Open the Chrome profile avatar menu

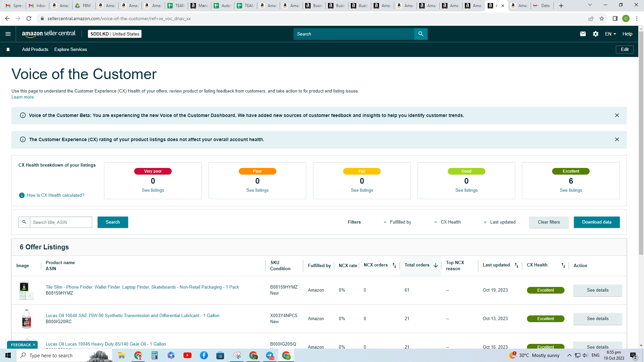point(626,18)
